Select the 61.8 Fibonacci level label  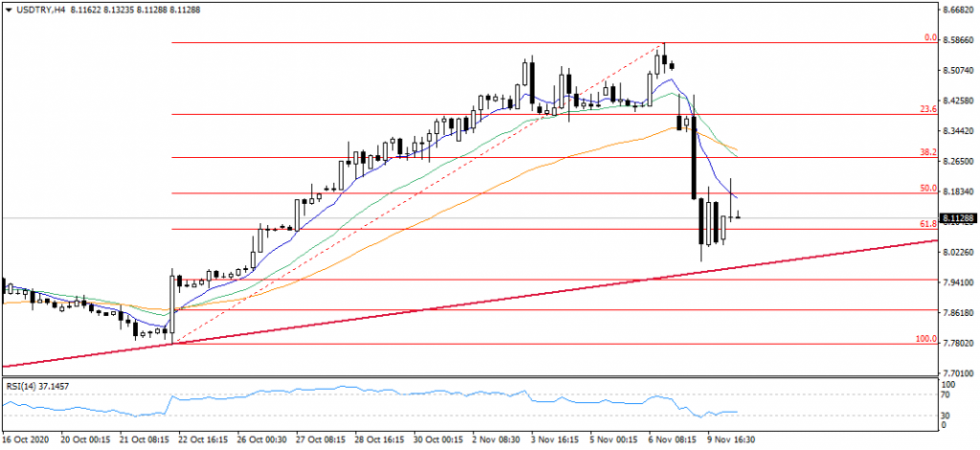click(926, 224)
